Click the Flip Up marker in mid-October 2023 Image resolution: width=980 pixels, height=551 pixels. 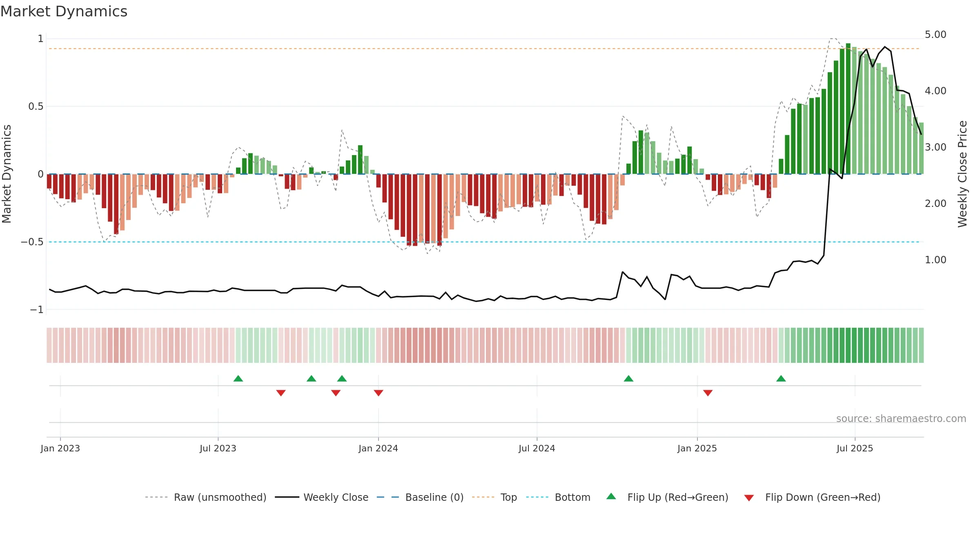pyautogui.click(x=312, y=378)
